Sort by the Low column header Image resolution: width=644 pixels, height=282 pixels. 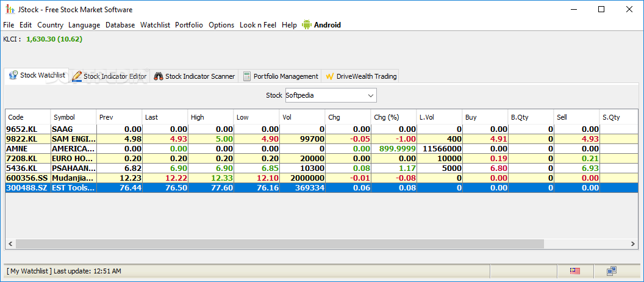click(x=256, y=117)
